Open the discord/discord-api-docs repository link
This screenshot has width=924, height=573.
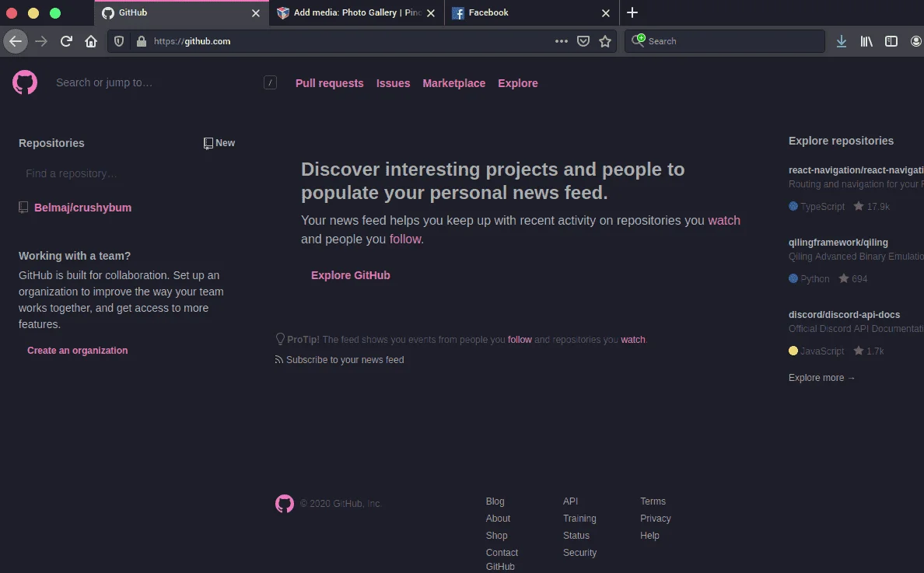point(845,315)
